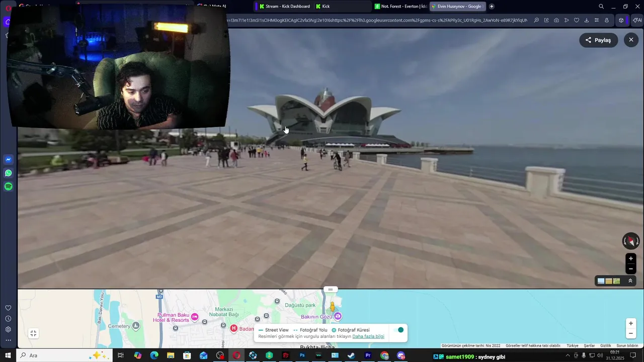Open File Explorer from the taskbar

(x=171, y=355)
